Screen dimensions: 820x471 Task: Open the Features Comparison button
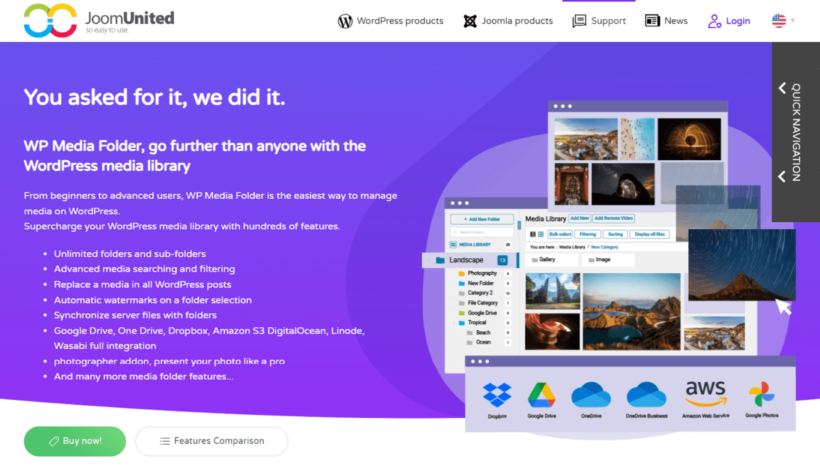pyautogui.click(x=212, y=441)
